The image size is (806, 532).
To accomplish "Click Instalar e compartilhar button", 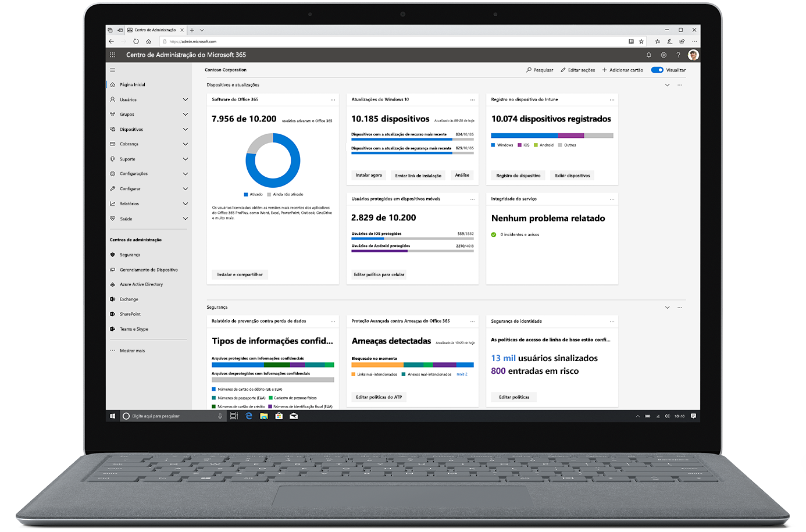I will [x=240, y=274].
